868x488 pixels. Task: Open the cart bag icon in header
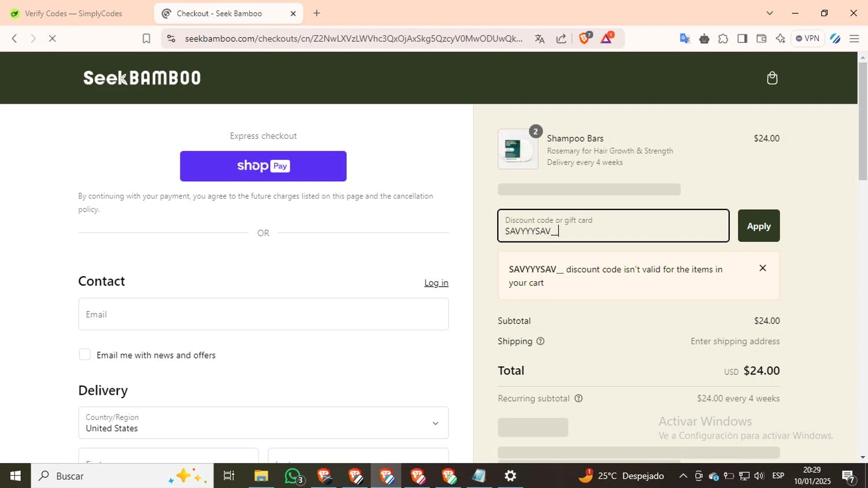[772, 78]
